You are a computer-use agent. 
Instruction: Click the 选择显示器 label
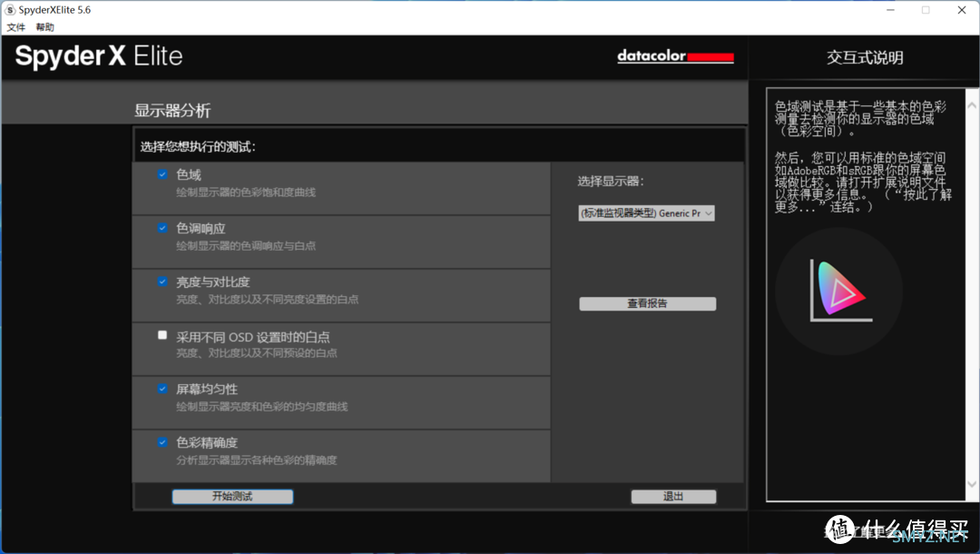pos(611,182)
